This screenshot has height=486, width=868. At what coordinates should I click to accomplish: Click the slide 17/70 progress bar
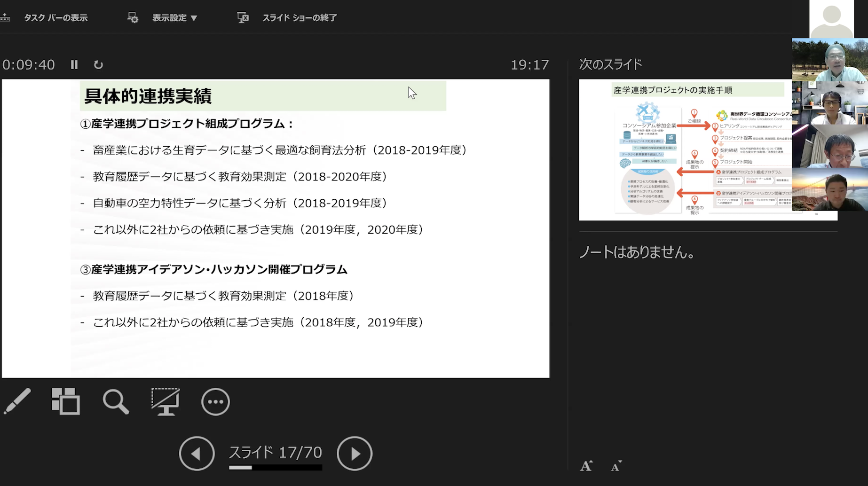point(276,468)
